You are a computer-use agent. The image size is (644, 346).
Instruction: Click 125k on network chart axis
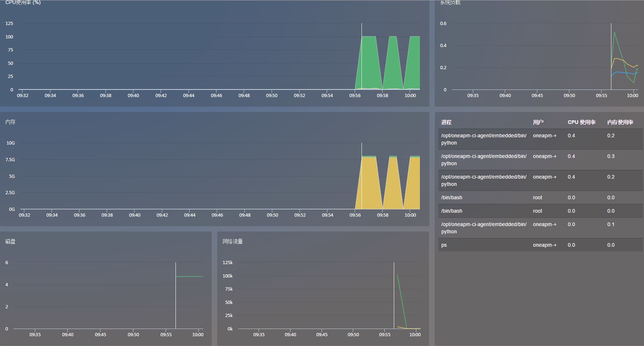pyautogui.click(x=228, y=262)
